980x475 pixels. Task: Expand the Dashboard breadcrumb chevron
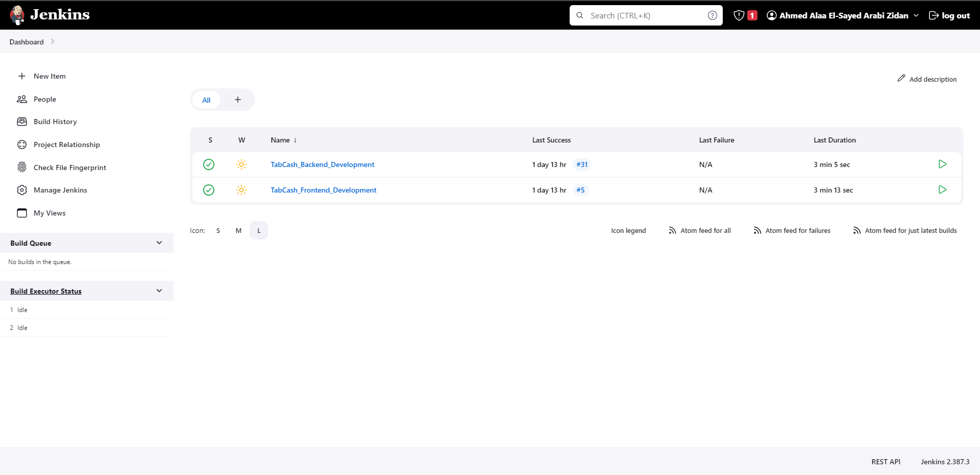(x=52, y=41)
